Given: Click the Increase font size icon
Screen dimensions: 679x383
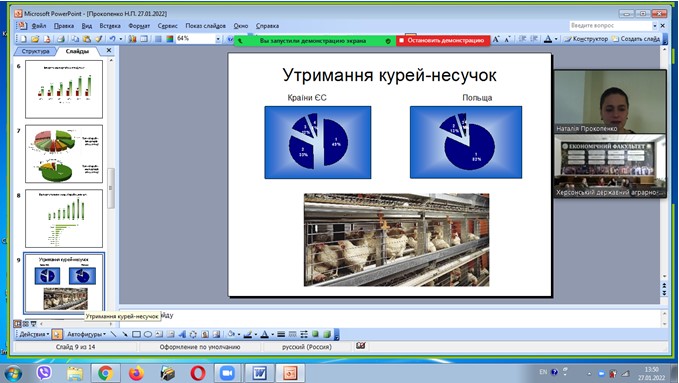Looking at the screenshot, I should pos(496,39).
